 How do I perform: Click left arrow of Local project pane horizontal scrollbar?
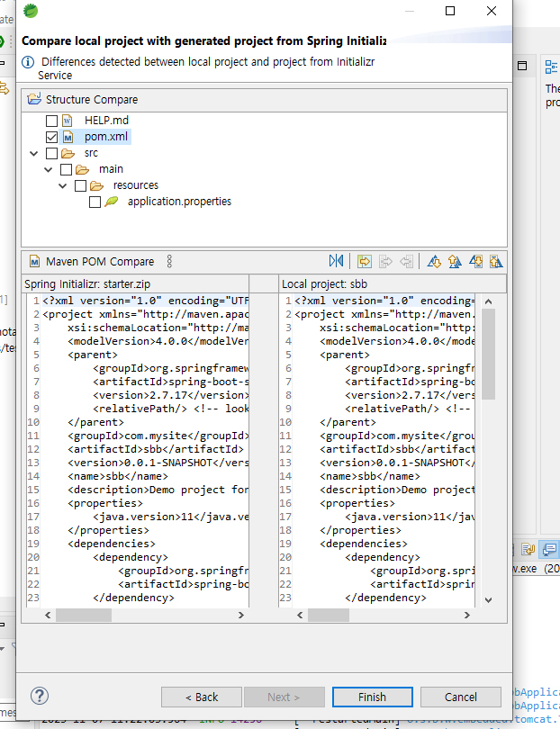[x=300, y=615]
